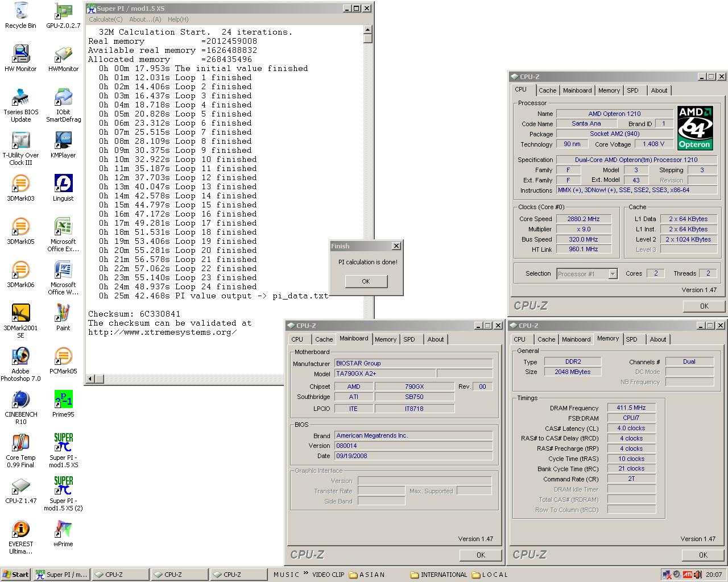Select Mainboard tab in Memory CPU-Z window
Image resolution: width=728 pixels, height=582 pixels.
[x=576, y=339]
